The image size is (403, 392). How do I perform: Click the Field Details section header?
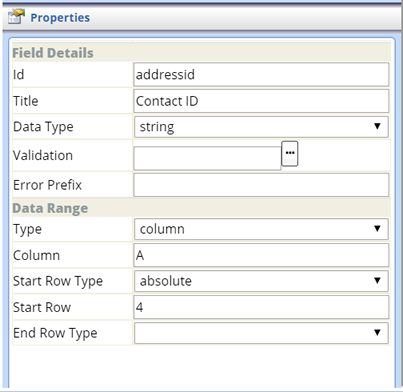click(53, 53)
